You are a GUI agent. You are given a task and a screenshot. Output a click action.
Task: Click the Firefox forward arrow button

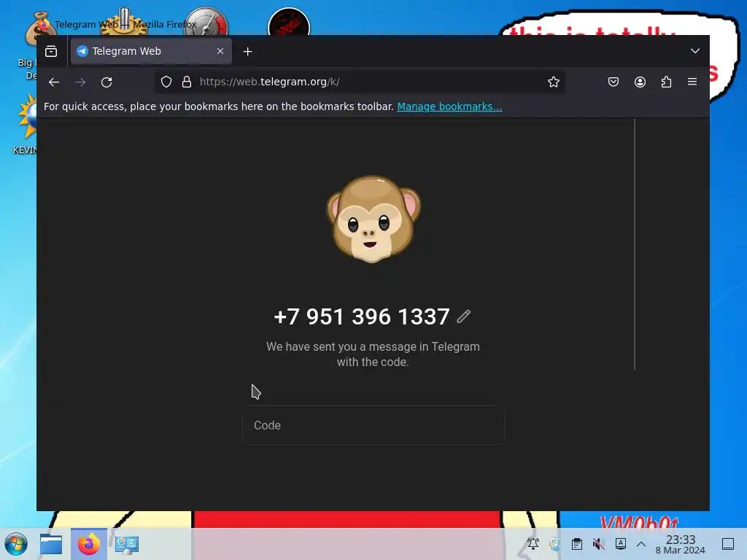(x=80, y=82)
